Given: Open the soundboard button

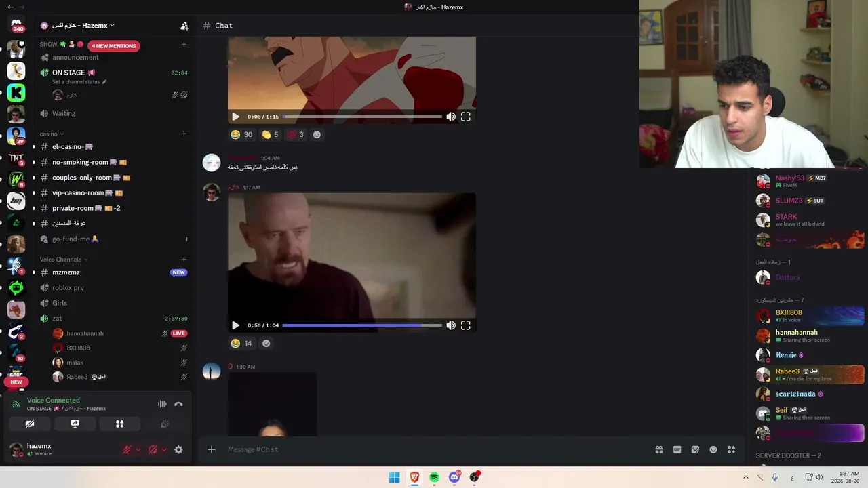Looking at the screenshot, I should point(165,424).
